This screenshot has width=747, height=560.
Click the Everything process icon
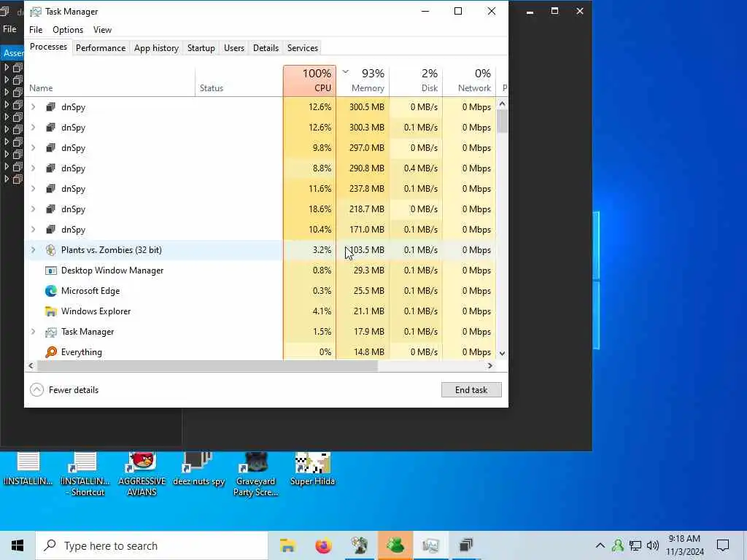(x=50, y=352)
